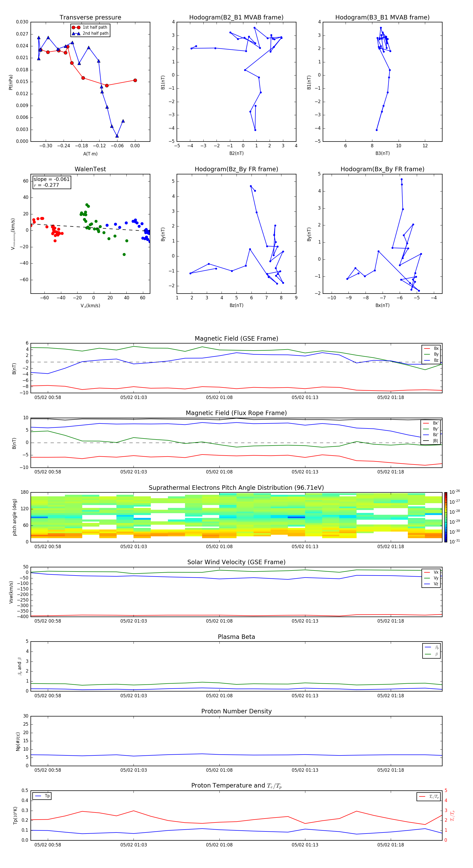Viewport: 473px width, 868px height.
Task: Click the 'Hodogram(B2_B1 MVAB frame)' title
Action: pos(236,18)
